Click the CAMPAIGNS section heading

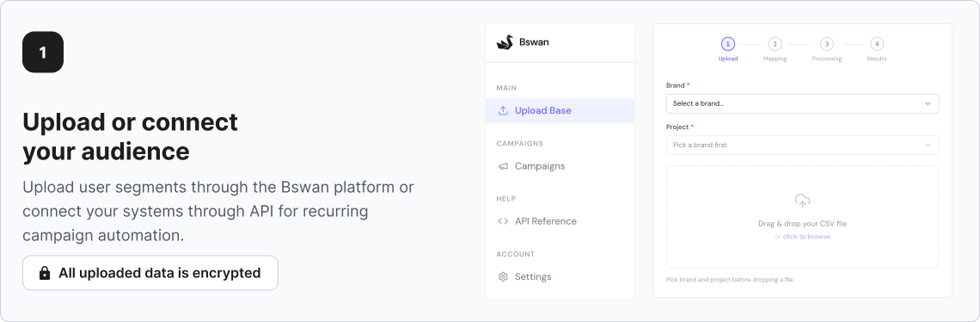pyautogui.click(x=519, y=144)
